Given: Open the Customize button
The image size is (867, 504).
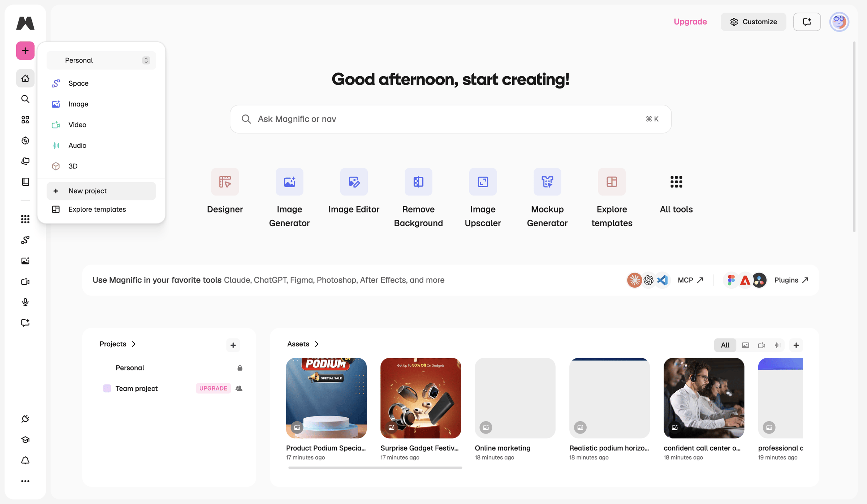Looking at the screenshot, I should point(753,22).
